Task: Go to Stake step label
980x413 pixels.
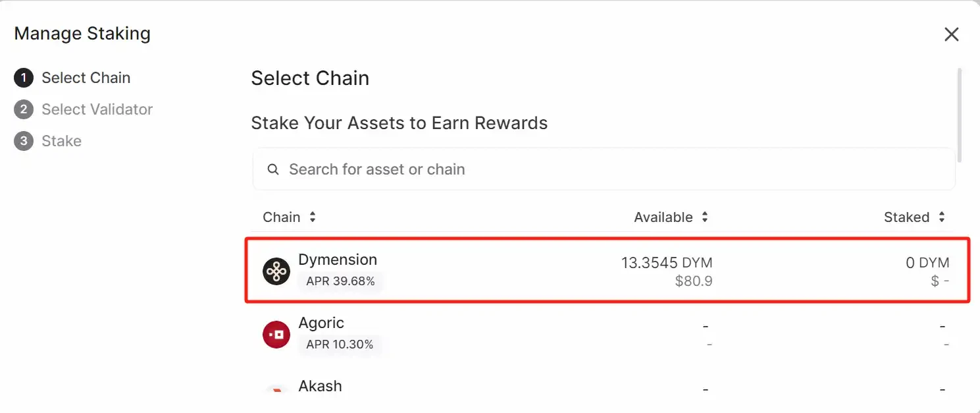Action: click(x=61, y=141)
